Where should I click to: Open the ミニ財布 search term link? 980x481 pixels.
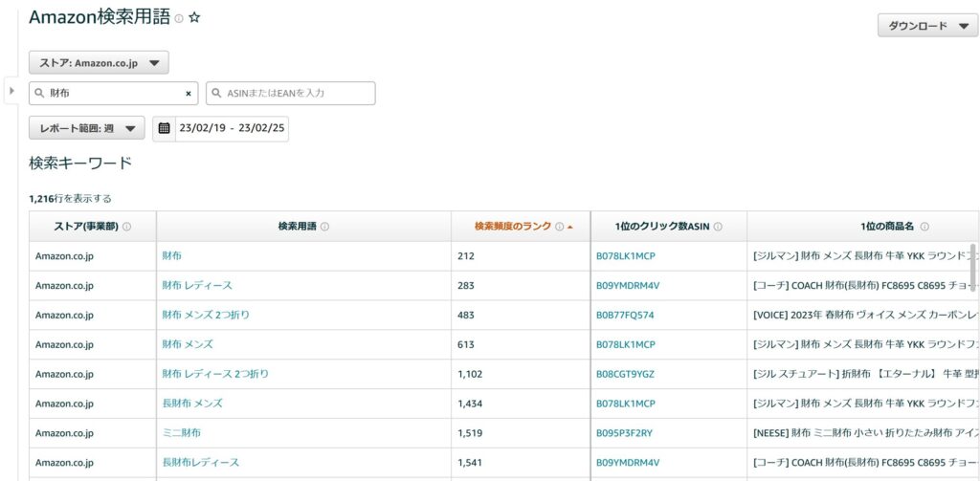coord(181,433)
